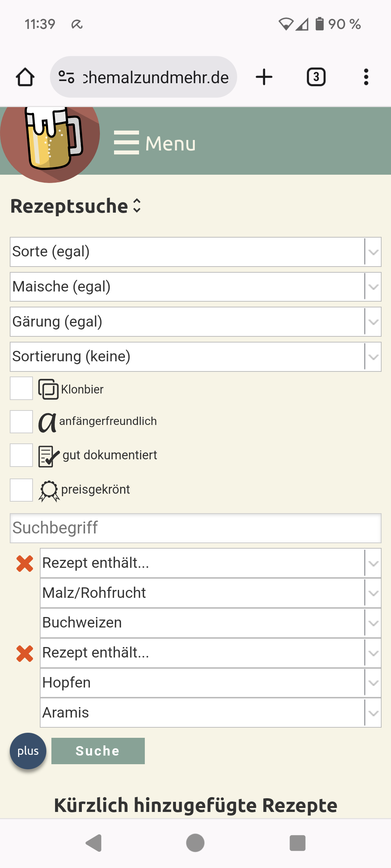Toggle the preisgekrönt checkbox

pyautogui.click(x=21, y=490)
